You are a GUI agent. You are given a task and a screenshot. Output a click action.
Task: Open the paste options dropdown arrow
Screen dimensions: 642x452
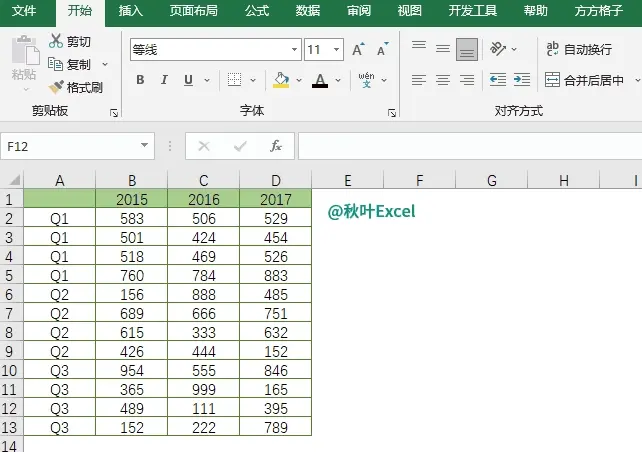[26, 89]
